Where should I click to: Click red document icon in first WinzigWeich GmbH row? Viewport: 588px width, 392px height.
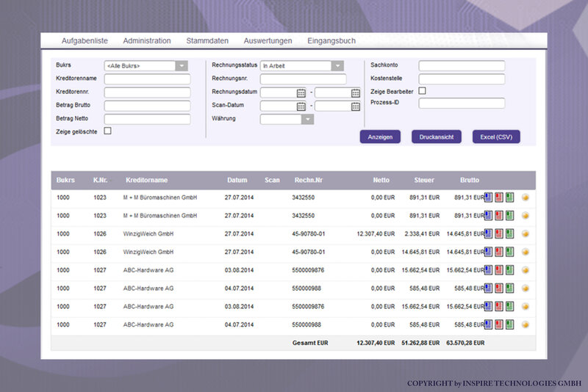[499, 233]
